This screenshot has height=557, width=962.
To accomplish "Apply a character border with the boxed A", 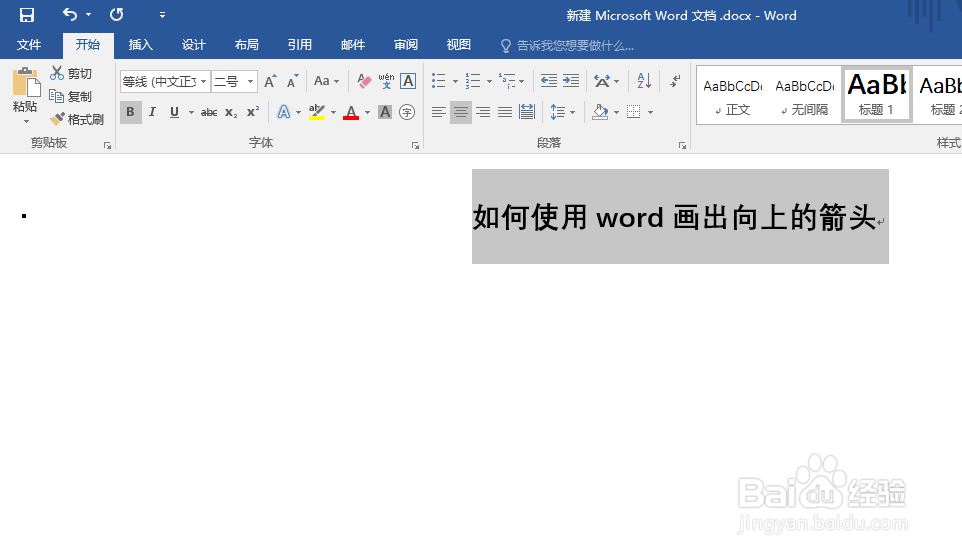I will 408,81.
